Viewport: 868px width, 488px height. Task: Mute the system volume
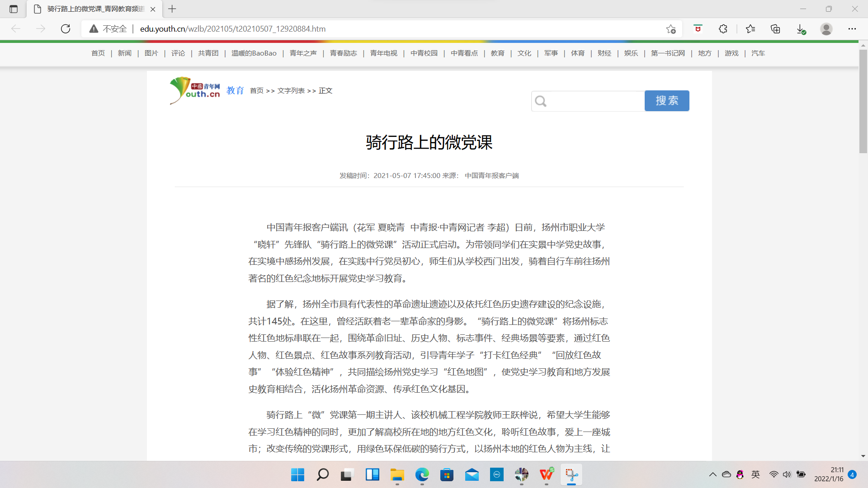tap(787, 474)
